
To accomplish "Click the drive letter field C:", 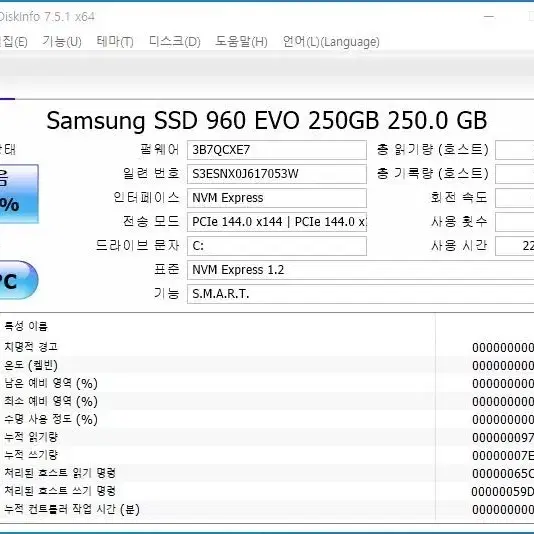I will coord(277,246).
